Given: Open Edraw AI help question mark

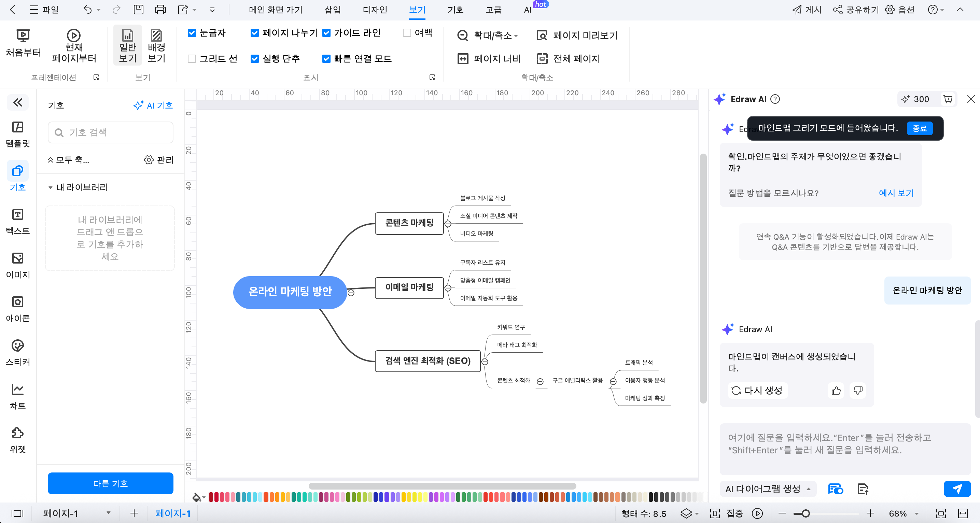Looking at the screenshot, I should [x=775, y=99].
